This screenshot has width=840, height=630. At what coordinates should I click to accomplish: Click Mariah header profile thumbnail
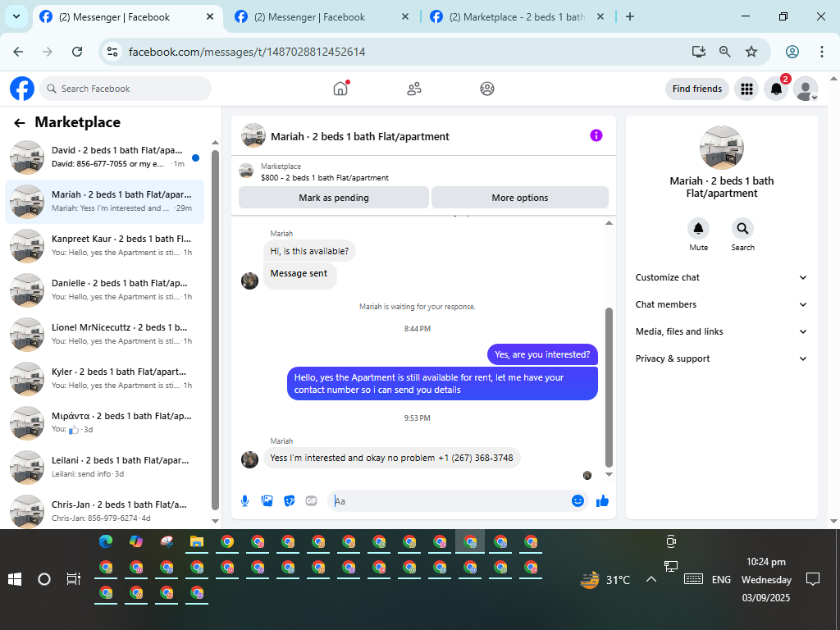(253, 135)
